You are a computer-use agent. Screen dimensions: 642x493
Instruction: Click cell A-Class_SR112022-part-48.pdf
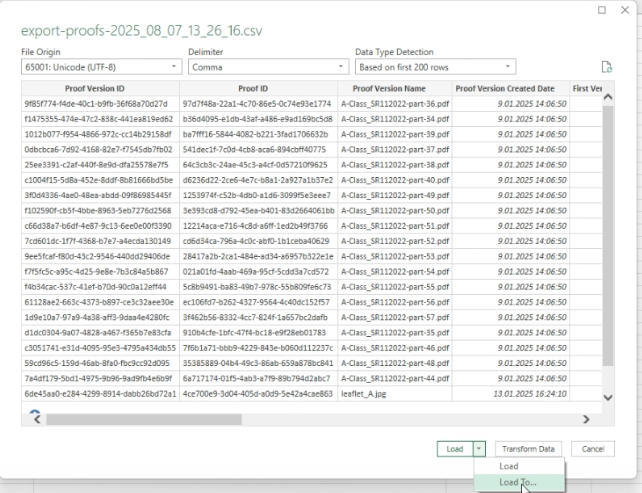pyautogui.click(x=395, y=363)
